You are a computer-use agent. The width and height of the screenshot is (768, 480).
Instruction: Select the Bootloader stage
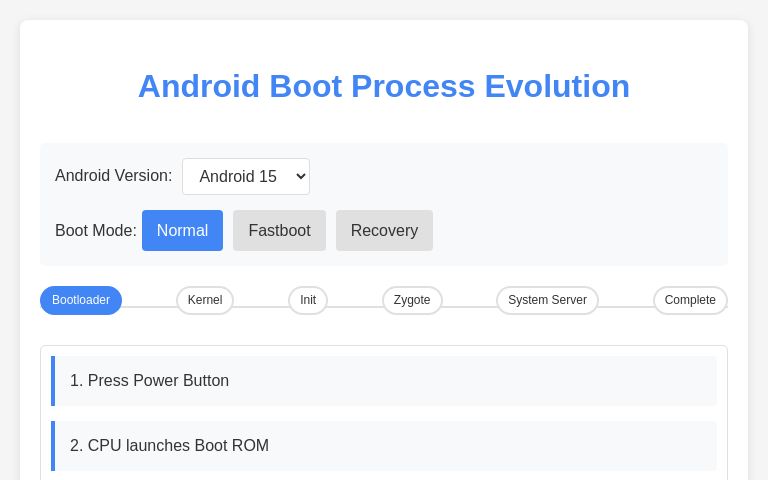tap(81, 300)
